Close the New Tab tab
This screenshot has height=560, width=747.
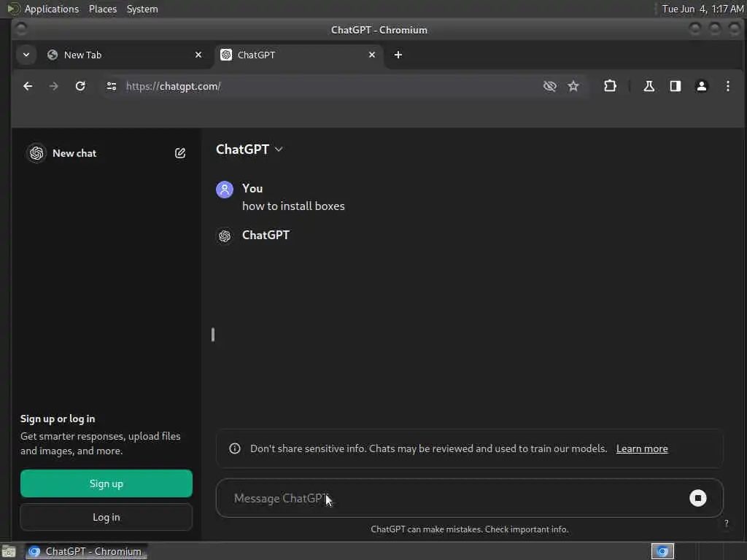pyautogui.click(x=198, y=55)
